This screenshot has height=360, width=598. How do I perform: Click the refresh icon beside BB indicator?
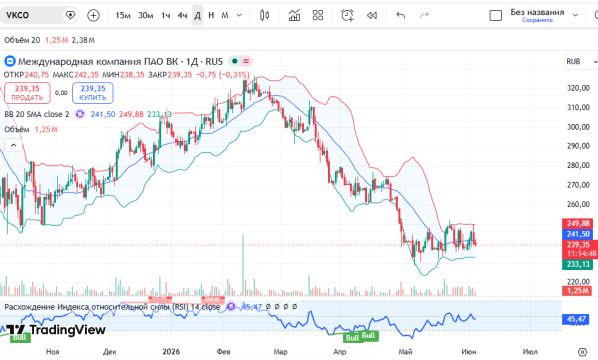(80, 114)
